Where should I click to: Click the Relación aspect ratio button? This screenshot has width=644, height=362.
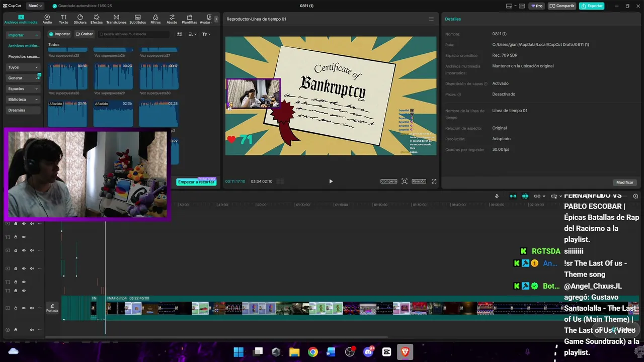coord(419,182)
